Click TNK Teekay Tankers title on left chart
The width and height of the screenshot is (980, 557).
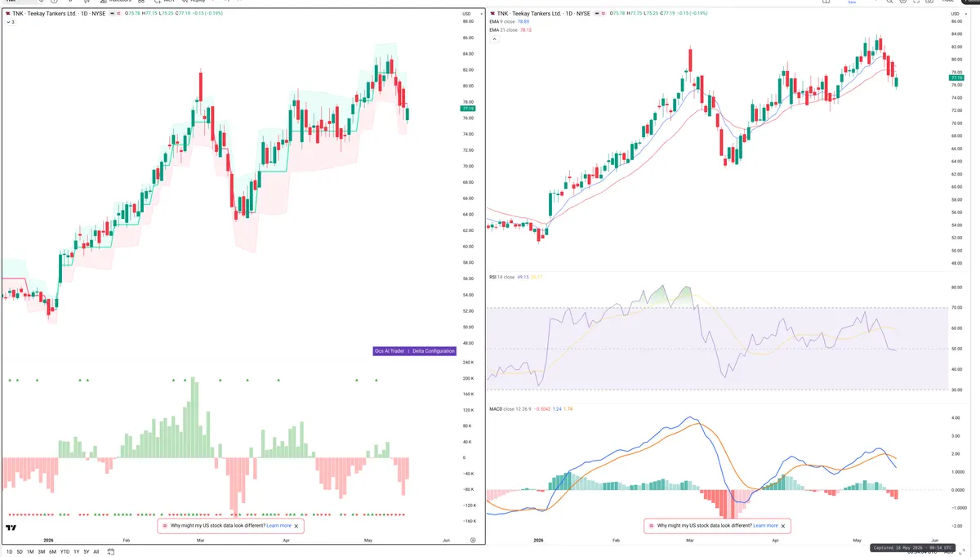[59, 14]
